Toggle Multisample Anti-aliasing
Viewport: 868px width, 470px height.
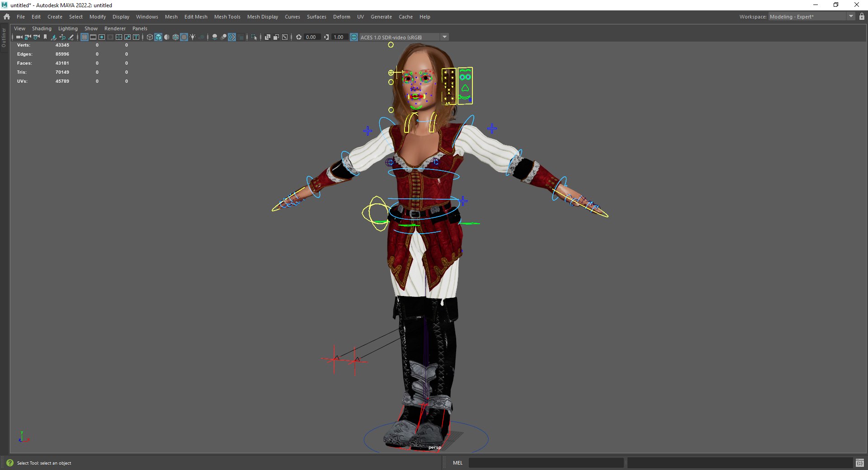(x=232, y=37)
